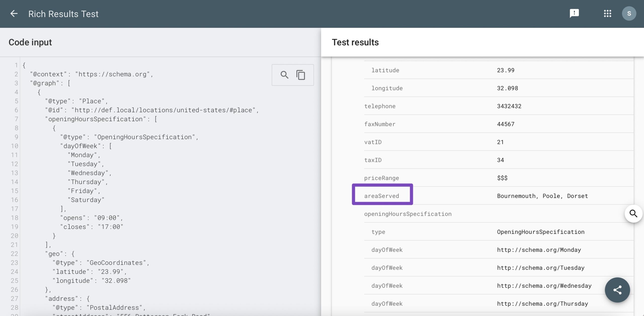The height and width of the screenshot is (316, 644).
Task: Click the vatID row label
Action: [x=373, y=142]
